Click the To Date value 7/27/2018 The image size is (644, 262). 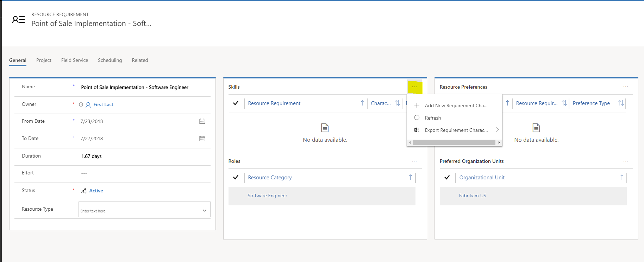(92, 139)
